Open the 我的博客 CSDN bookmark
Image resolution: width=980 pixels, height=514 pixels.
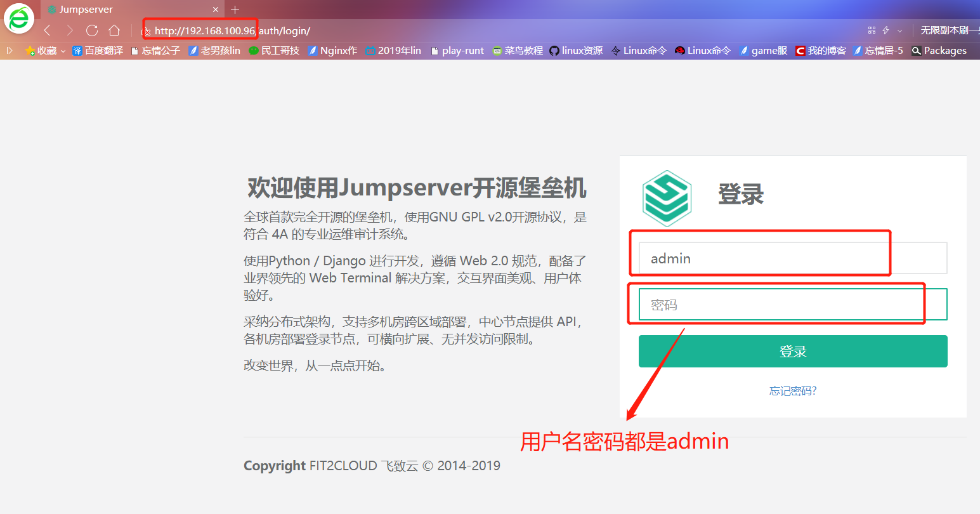821,50
